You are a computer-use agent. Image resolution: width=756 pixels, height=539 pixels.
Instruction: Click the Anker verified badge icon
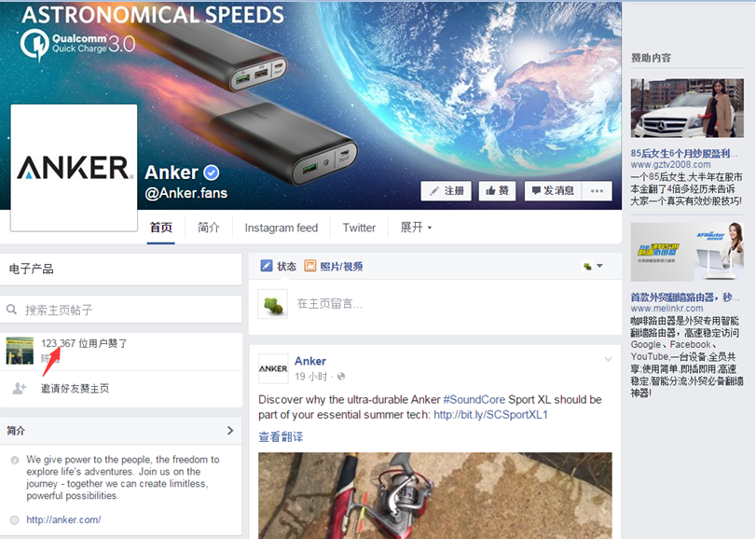coord(212,173)
